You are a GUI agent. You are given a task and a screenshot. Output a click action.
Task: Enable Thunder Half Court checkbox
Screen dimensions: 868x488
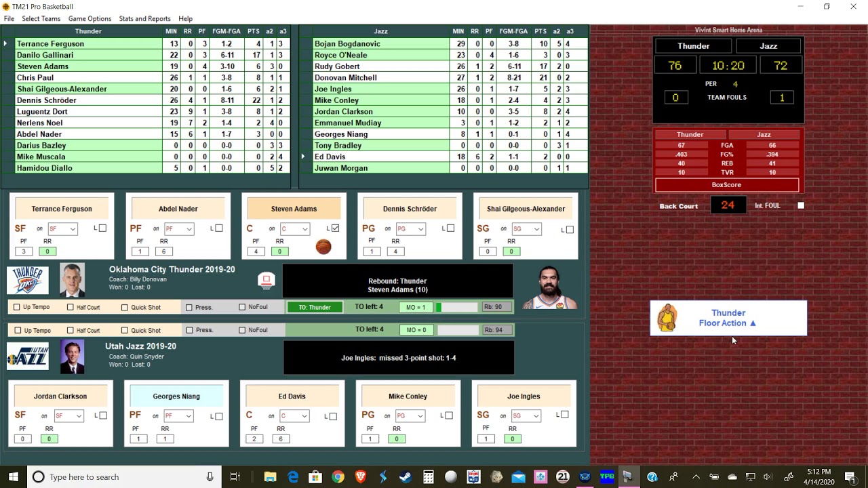pos(71,308)
